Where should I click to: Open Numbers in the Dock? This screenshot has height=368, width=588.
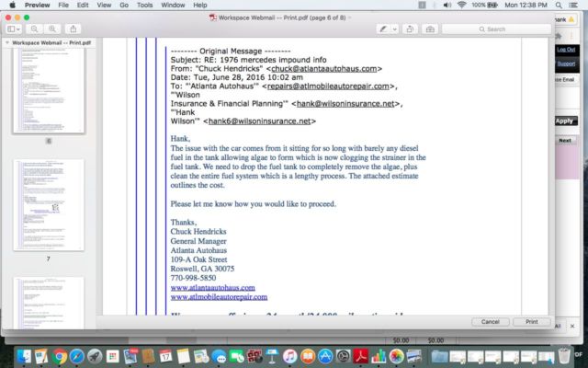379,356
